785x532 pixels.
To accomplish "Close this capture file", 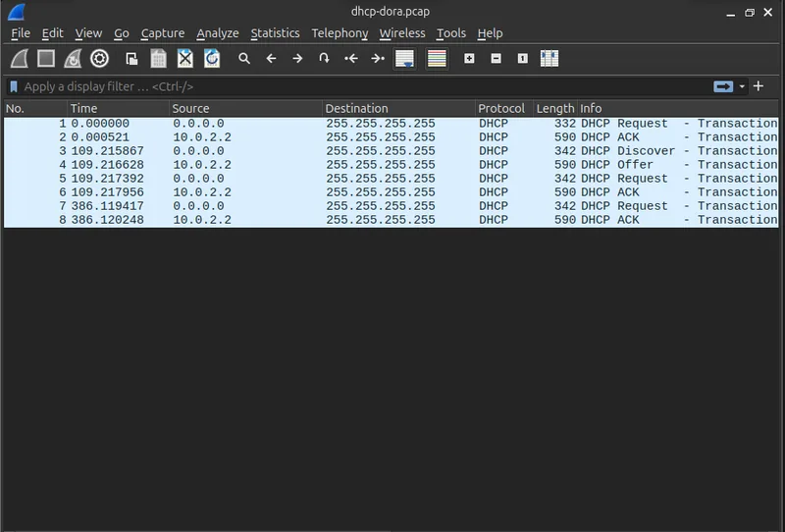I will pos(185,59).
